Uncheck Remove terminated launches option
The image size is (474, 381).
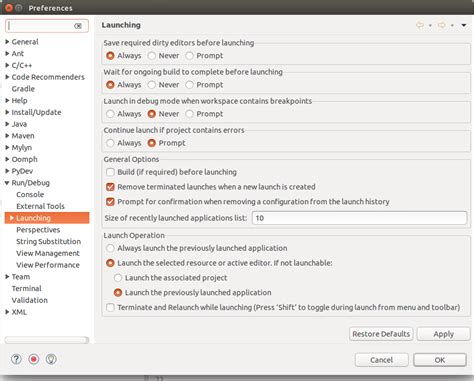110,187
